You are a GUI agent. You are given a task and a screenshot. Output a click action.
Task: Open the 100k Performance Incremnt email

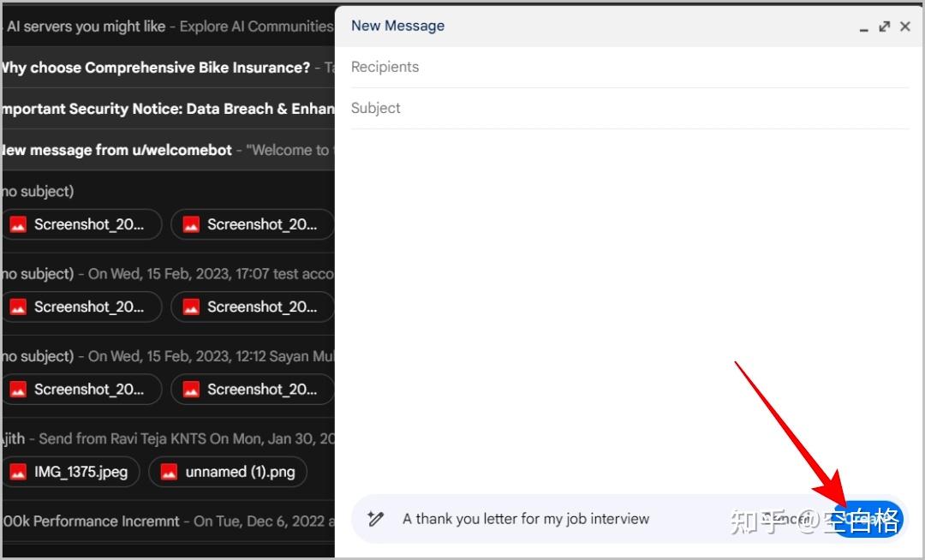169,521
